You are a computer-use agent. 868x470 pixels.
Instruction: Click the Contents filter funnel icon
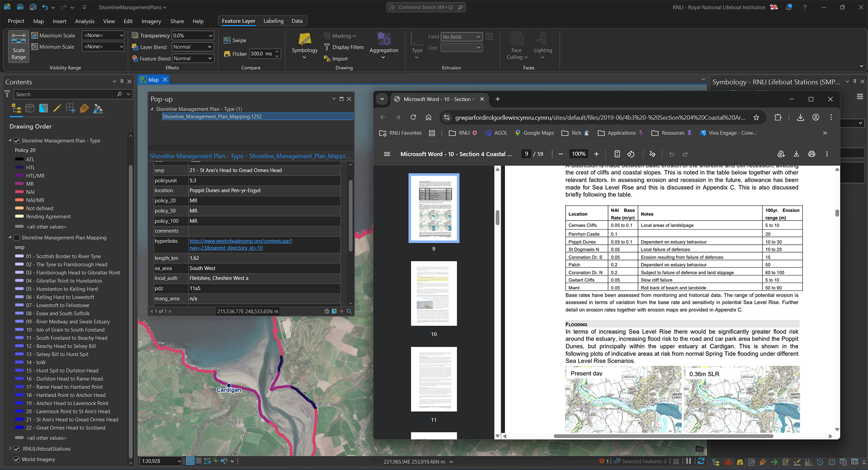pyautogui.click(x=7, y=94)
